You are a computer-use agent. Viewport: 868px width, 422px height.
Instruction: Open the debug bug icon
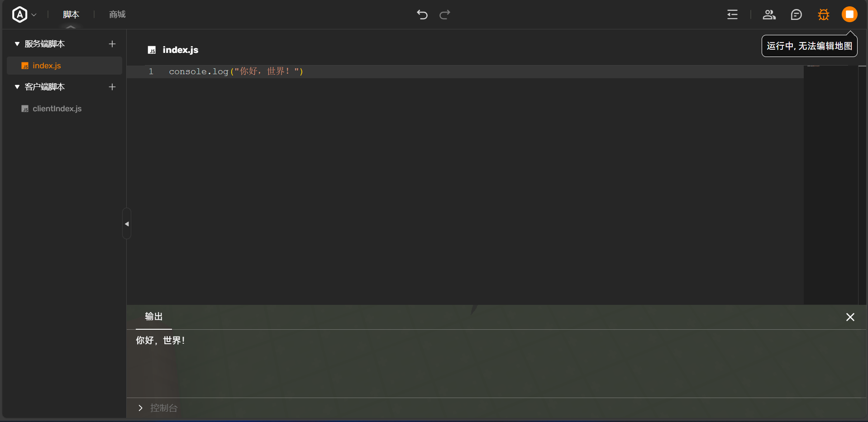[823, 14]
